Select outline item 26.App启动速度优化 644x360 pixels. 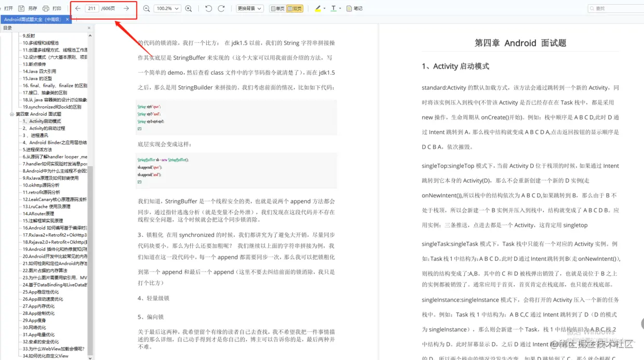[43, 299]
